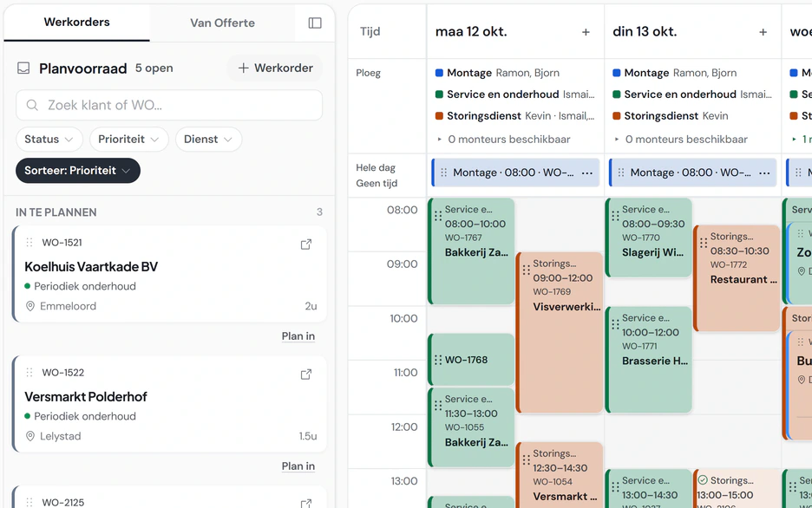Add an item to maa 12 okt.
Viewport: 812px width, 508px height.
pyautogui.click(x=586, y=32)
